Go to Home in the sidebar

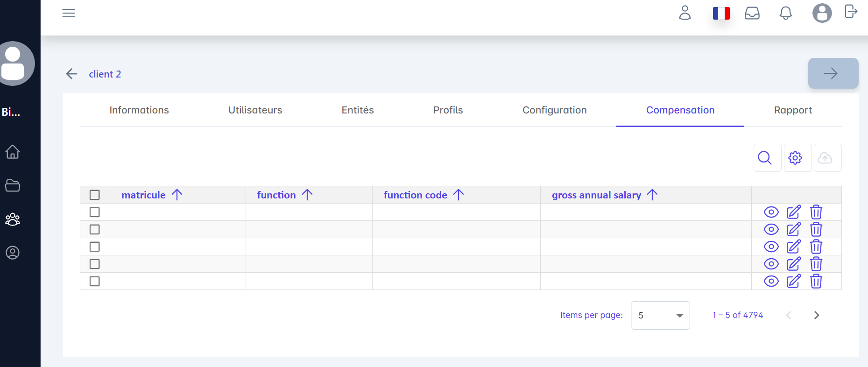click(13, 152)
